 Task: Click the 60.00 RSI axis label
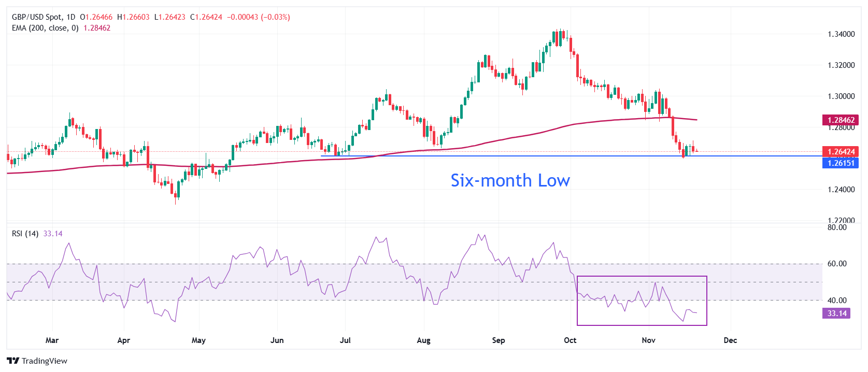pyautogui.click(x=837, y=264)
